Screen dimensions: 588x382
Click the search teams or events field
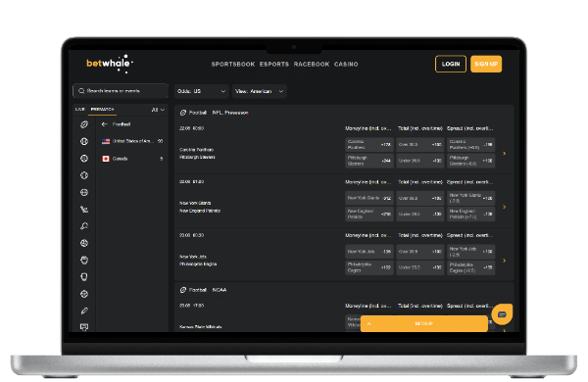[x=121, y=91]
